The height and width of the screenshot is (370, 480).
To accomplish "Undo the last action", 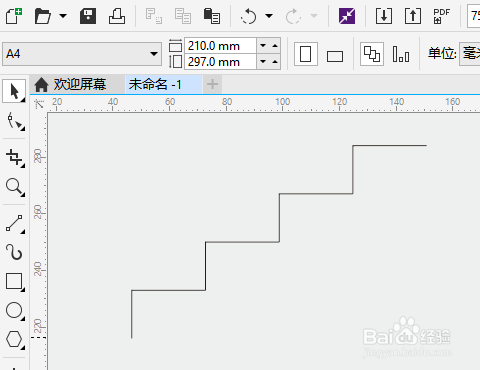I will (x=249, y=16).
